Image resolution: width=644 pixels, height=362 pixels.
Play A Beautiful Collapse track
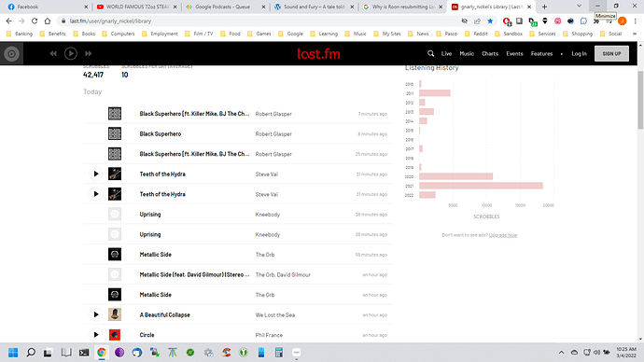click(x=96, y=314)
